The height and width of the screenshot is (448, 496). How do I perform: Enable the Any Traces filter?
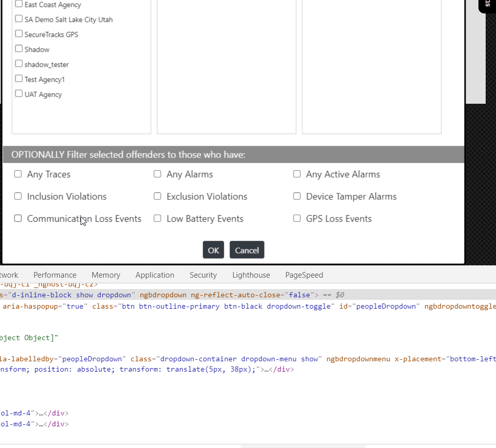coord(18,174)
